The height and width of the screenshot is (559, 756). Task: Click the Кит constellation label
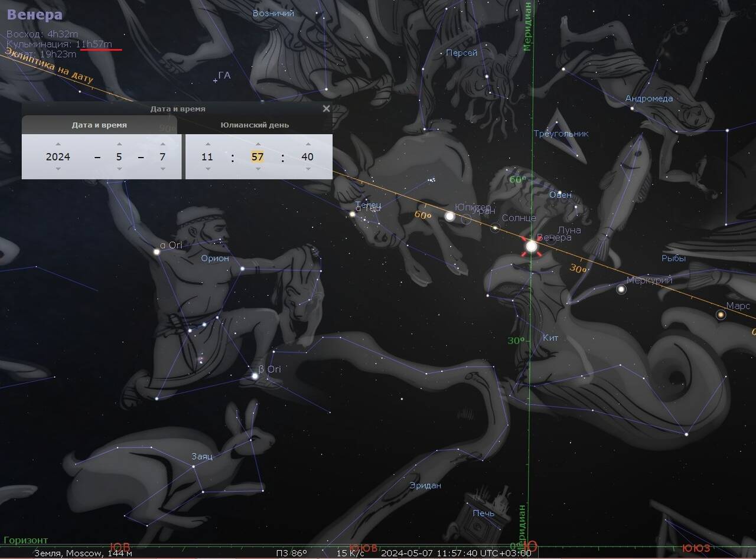pyautogui.click(x=550, y=338)
